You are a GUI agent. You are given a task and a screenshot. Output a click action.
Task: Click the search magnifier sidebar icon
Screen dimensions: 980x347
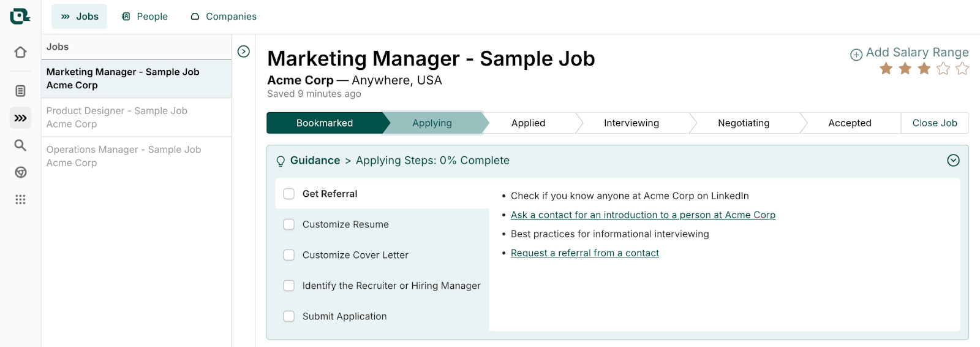(x=20, y=145)
